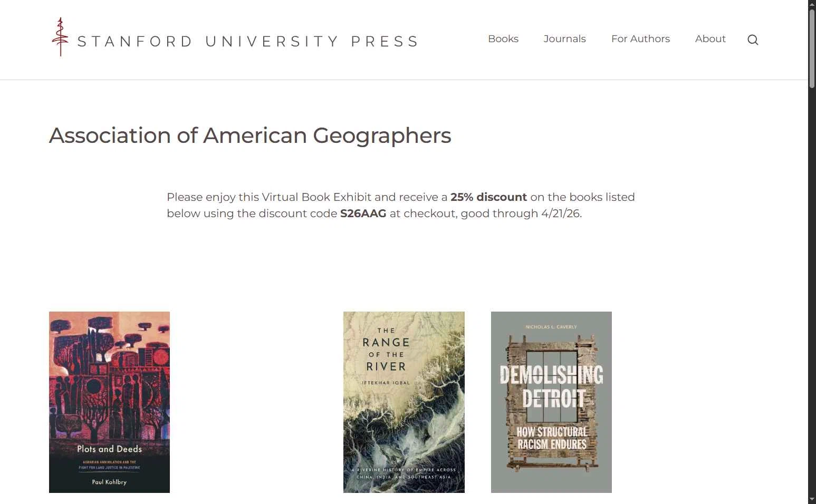Open the Books menu
Image resolution: width=816 pixels, height=504 pixels.
click(503, 39)
